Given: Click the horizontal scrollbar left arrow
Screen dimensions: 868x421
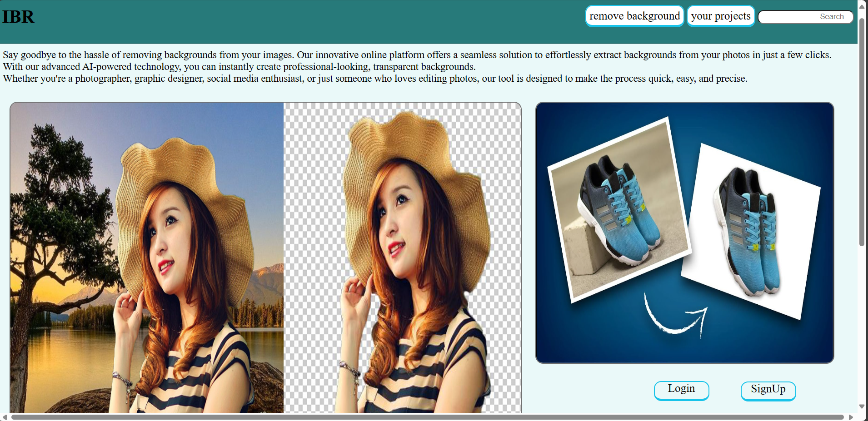Looking at the screenshot, I should tap(5, 417).
